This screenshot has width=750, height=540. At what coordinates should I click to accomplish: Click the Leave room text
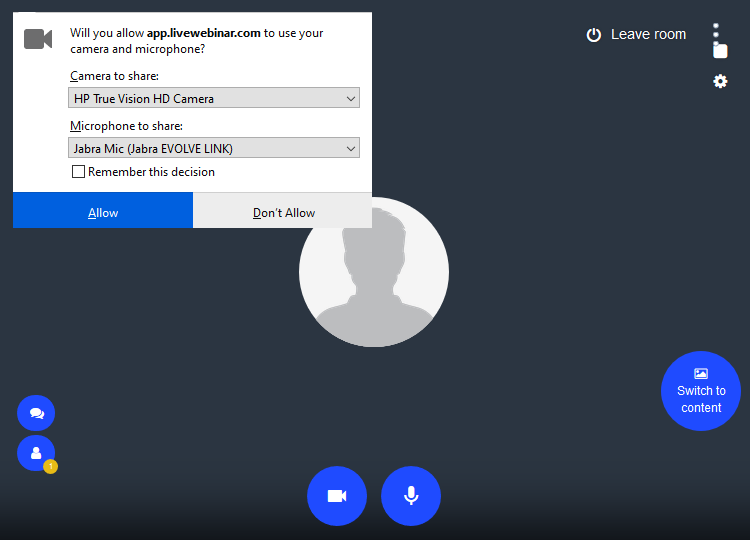point(648,34)
